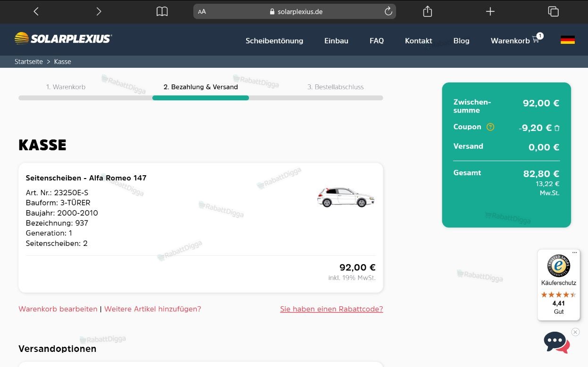Select step 3. Bestellabschluss

click(336, 87)
